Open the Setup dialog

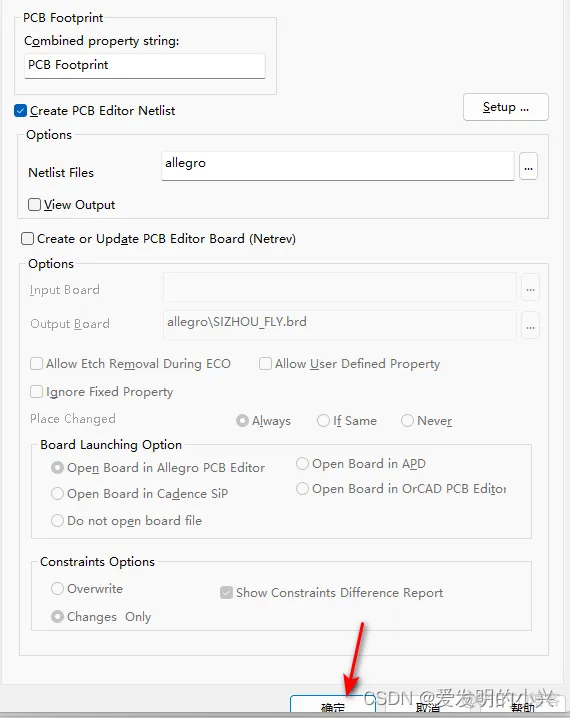[505, 107]
